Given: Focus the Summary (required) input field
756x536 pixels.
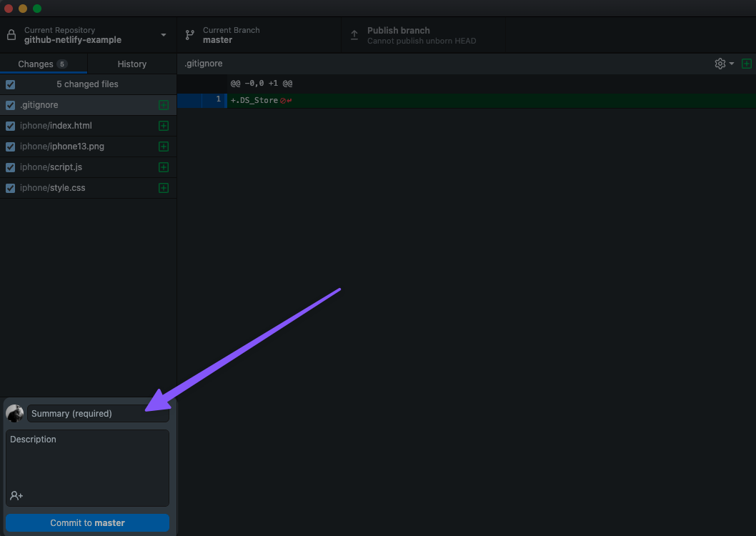Looking at the screenshot, I should point(98,414).
